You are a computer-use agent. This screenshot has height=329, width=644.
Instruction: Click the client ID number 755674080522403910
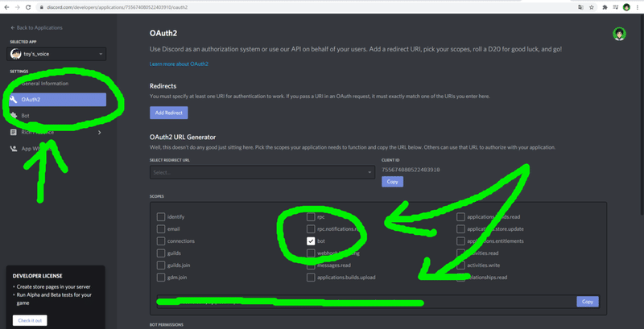(x=411, y=170)
